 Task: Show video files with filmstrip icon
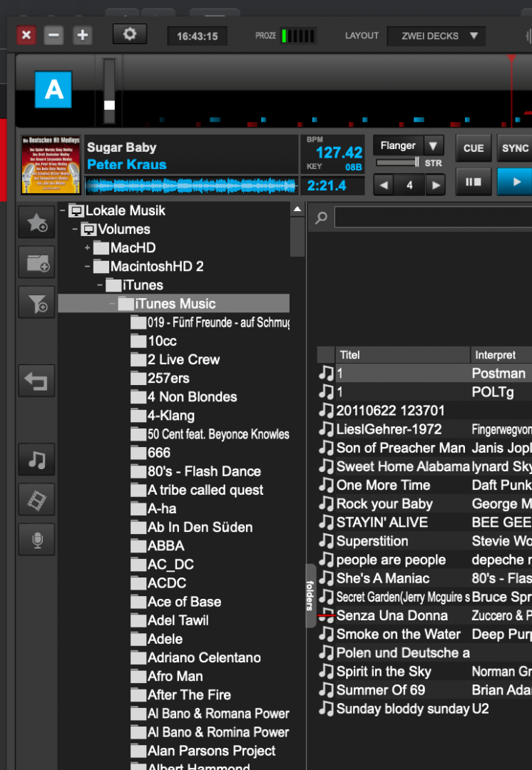point(37,500)
